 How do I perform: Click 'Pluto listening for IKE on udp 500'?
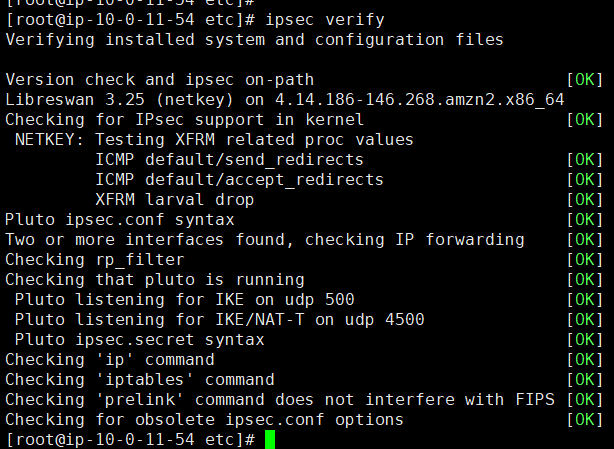click(x=184, y=300)
